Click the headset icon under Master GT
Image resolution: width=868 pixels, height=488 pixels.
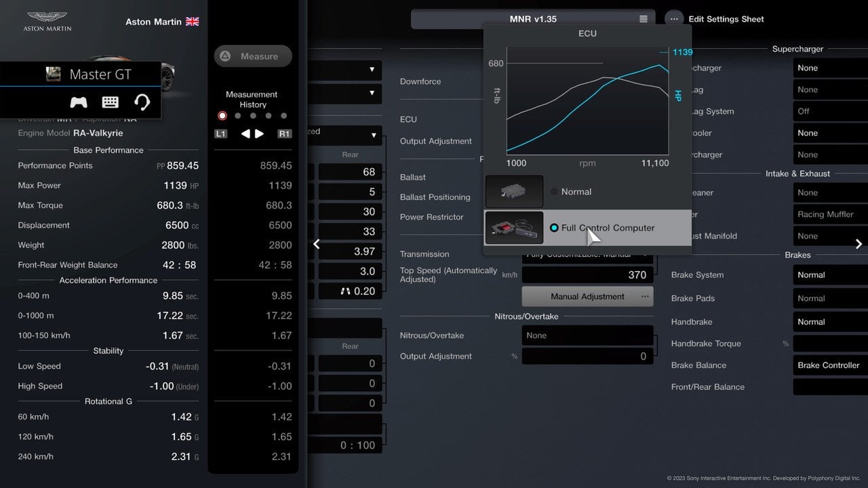[142, 102]
